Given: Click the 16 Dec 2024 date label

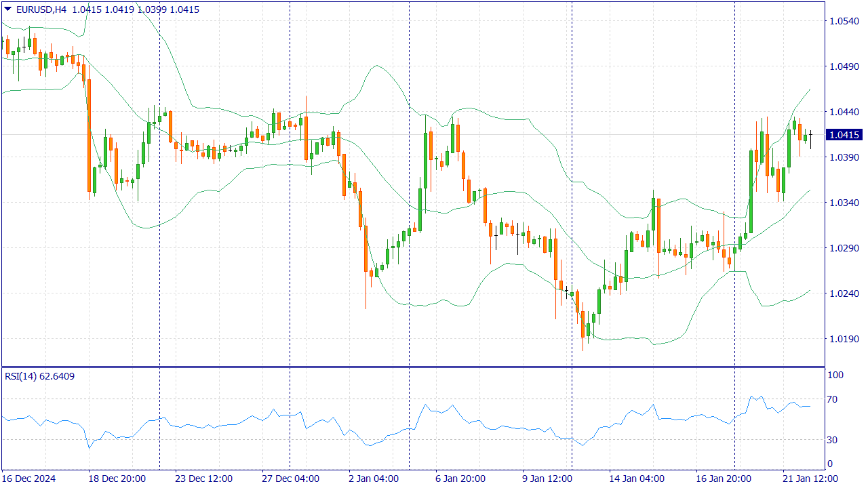Looking at the screenshot, I should click(x=27, y=479).
